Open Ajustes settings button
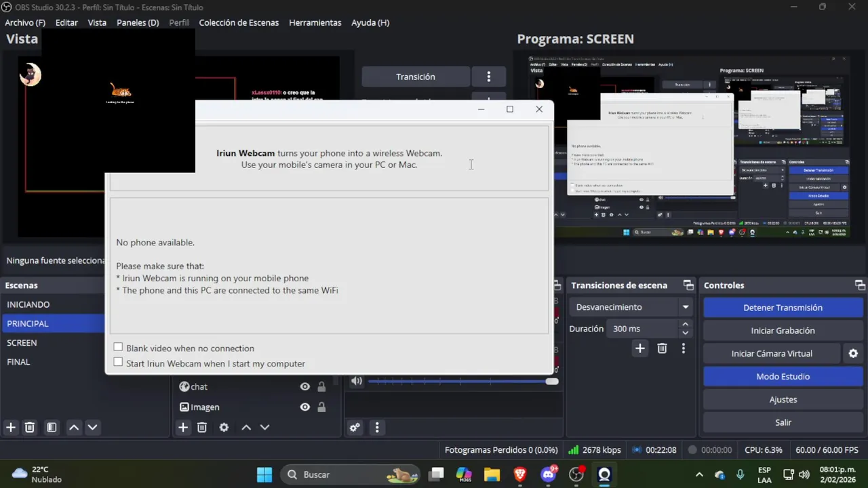 pos(783,400)
